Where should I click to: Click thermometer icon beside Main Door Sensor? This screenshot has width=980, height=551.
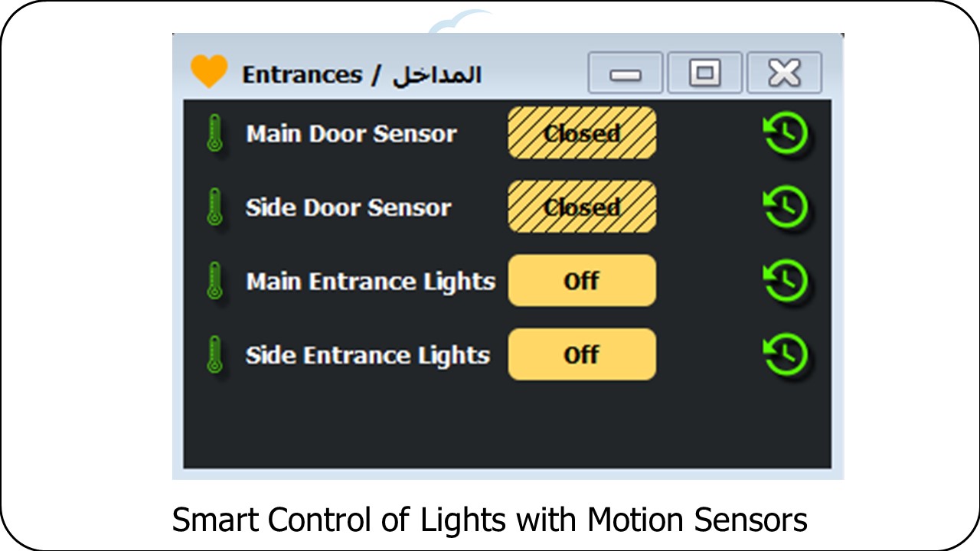215,133
